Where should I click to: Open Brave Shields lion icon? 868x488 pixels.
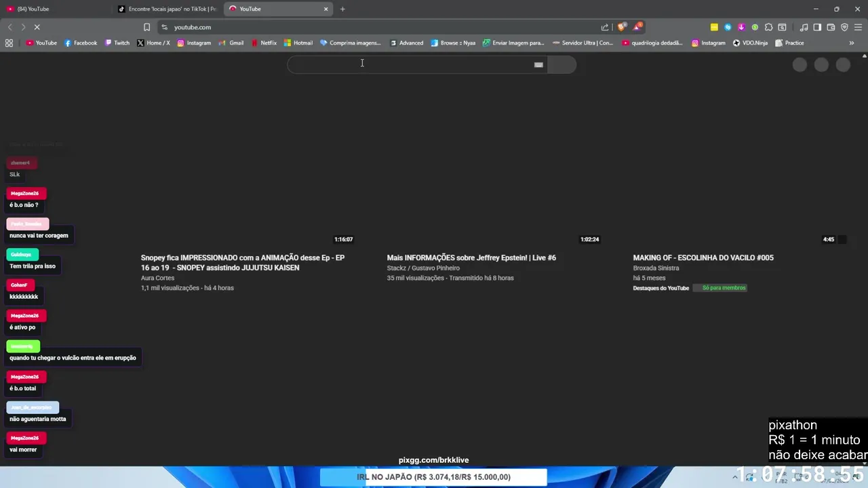(x=622, y=27)
